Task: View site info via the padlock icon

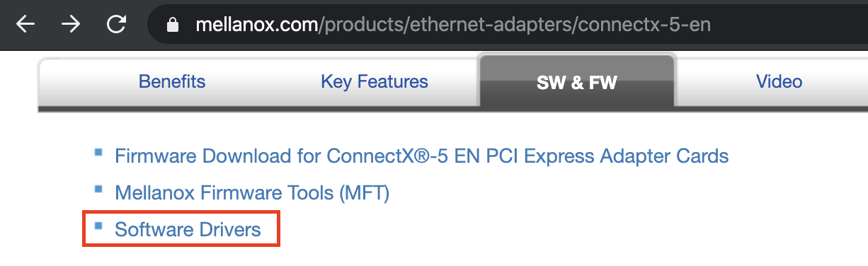Action: click(x=171, y=25)
